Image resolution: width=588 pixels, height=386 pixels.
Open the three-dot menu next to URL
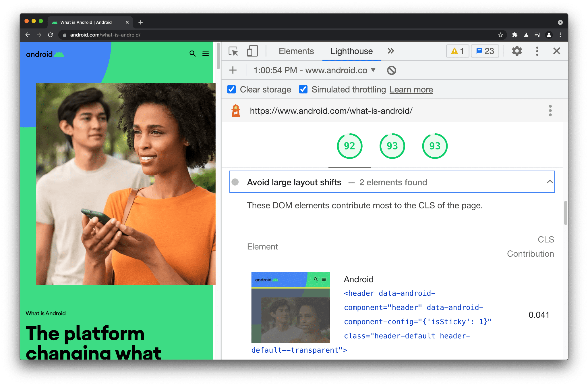(x=550, y=111)
